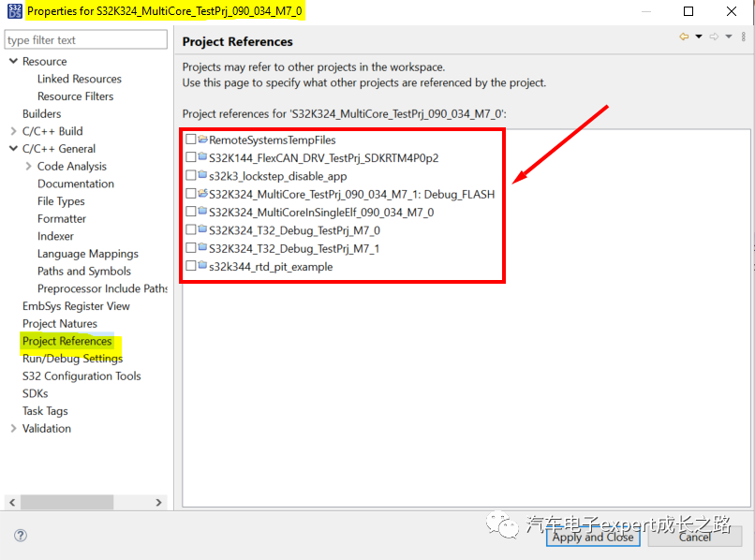The width and height of the screenshot is (755, 560).
Task: Click the forward navigation arrow icon
Action: [714, 37]
